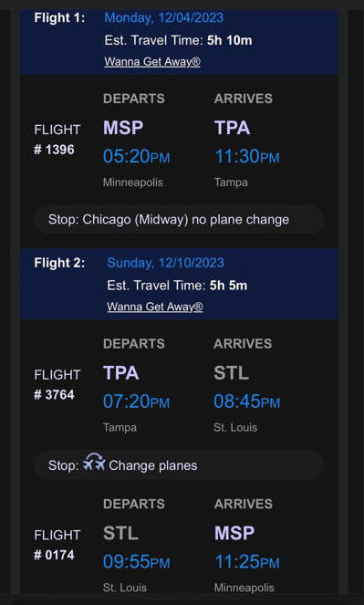Select the Sunday, 12/10/2023 date
This screenshot has width=364, height=605.
pos(165,263)
